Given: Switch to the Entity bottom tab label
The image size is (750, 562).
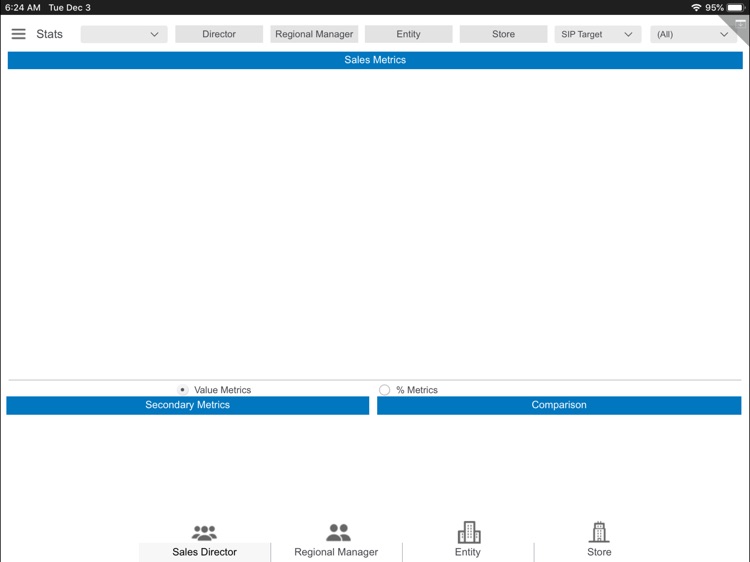Looking at the screenshot, I should pyautogui.click(x=467, y=552).
